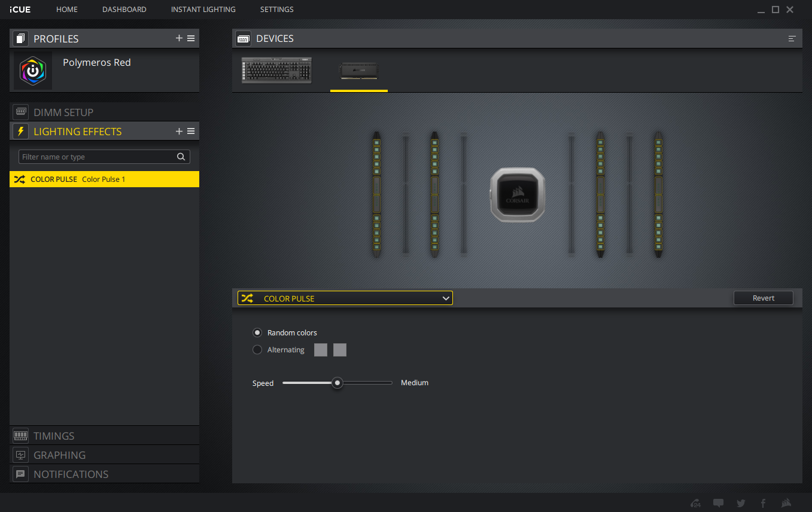Image resolution: width=812 pixels, height=512 pixels.
Task: Expand the DIMM Setup section
Action: pyautogui.click(x=63, y=112)
